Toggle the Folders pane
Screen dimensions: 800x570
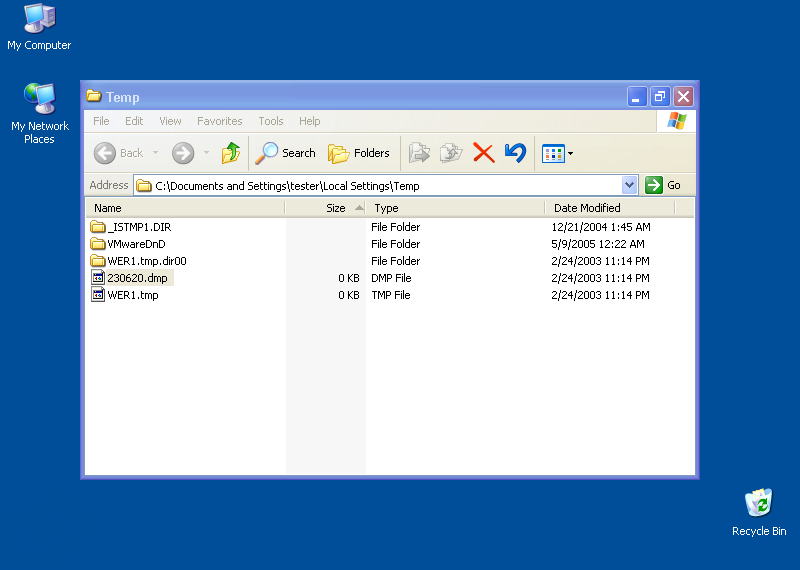[x=359, y=153]
